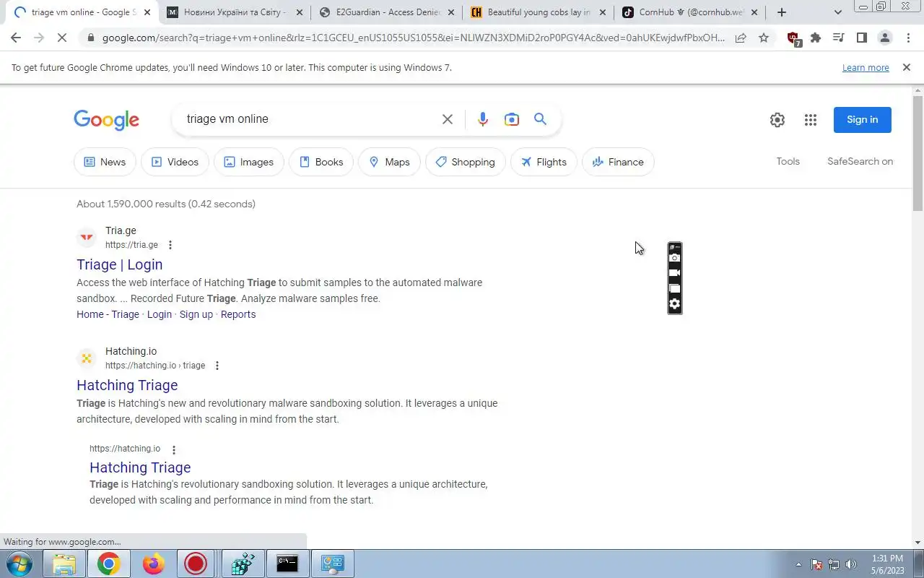Open first Hatching Triage result under Hatching.io

point(127,385)
